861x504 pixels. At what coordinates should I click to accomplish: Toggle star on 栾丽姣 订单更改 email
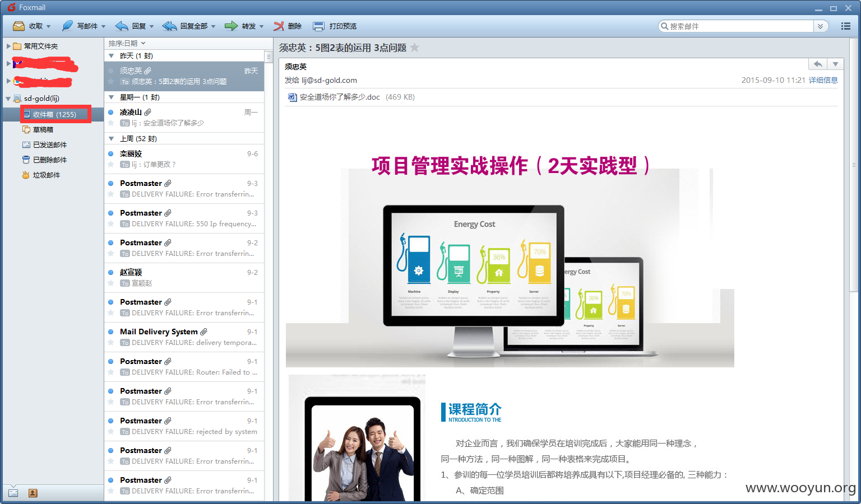tap(111, 165)
